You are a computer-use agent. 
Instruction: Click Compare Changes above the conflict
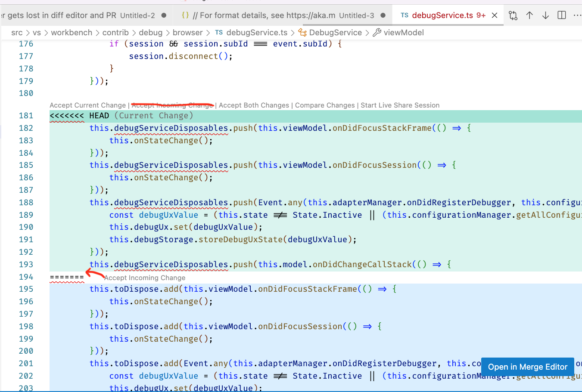325,105
